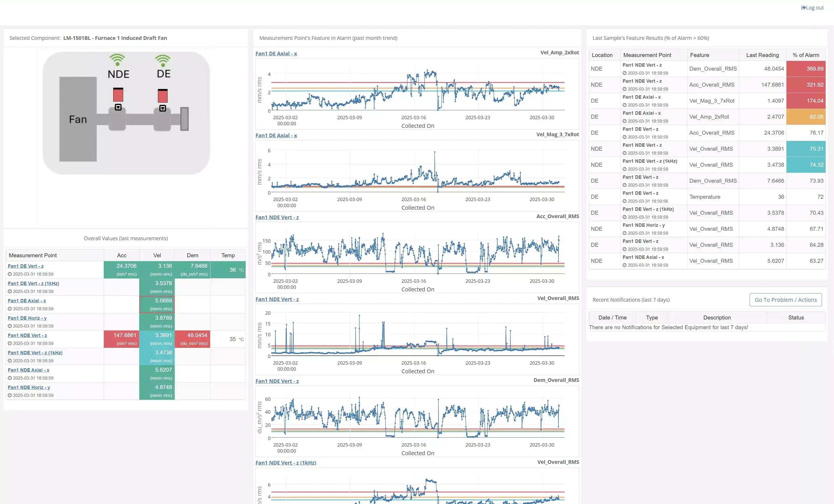The width and height of the screenshot is (834, 504).
Task: Click the Vel column header in Overall Values
Action: coord(157,255)
